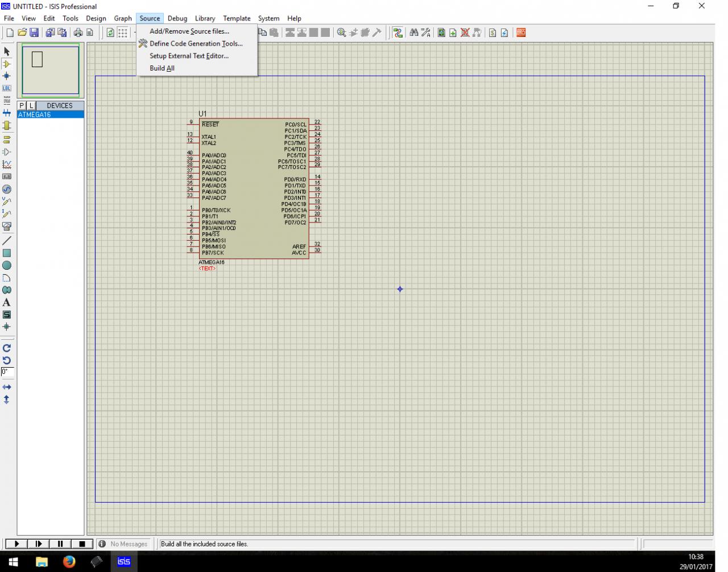The height and width of the screenshot is (572, 728).
Task: Flip vertically with the Y-mirror arrow
Action: click(x=7, y=400)
